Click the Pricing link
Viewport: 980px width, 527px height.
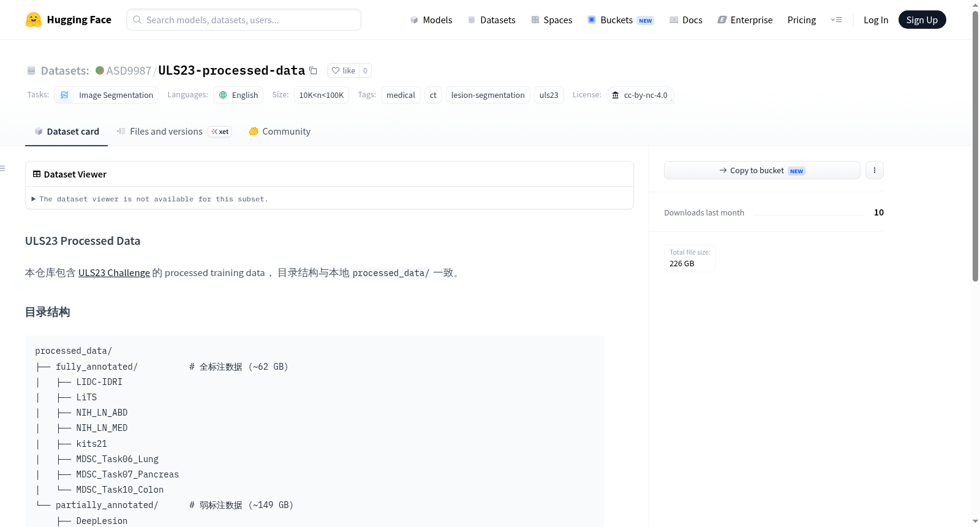802,20
